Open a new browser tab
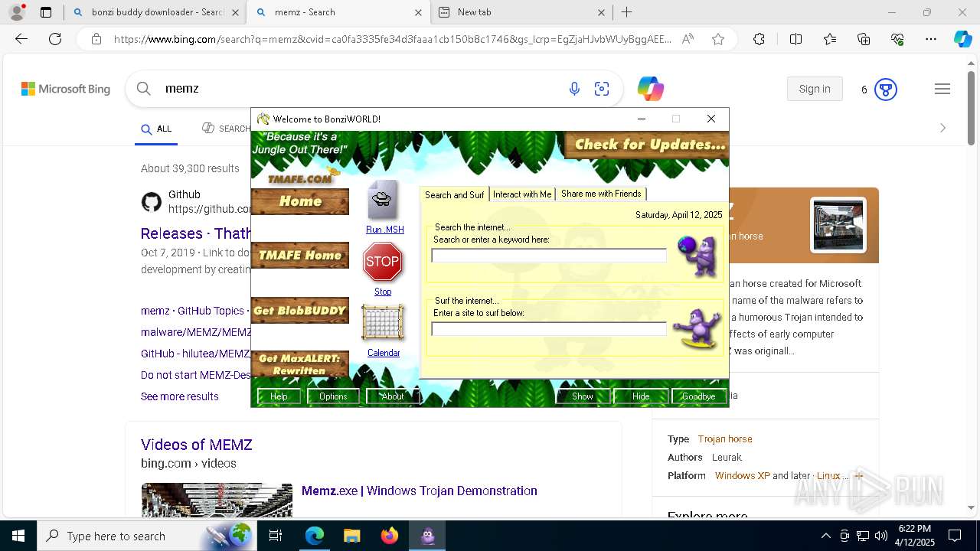Screen dimensions: 980x551 pos(626,12)
